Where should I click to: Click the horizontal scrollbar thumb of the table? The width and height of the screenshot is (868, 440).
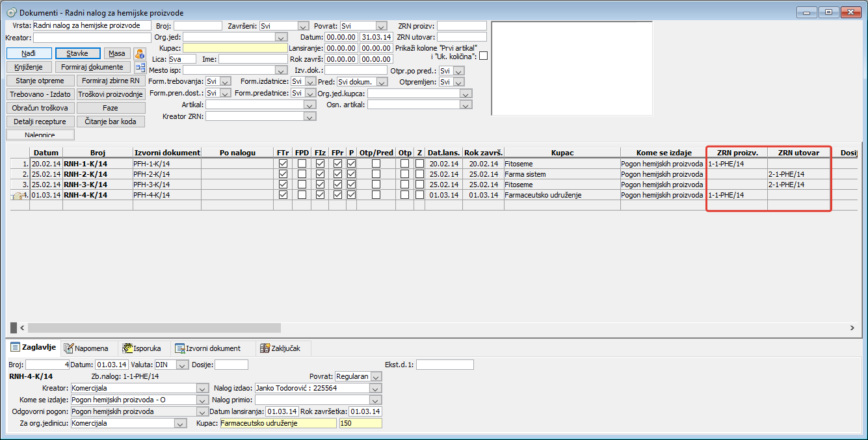pyautogui.click(x=154, y=328)
